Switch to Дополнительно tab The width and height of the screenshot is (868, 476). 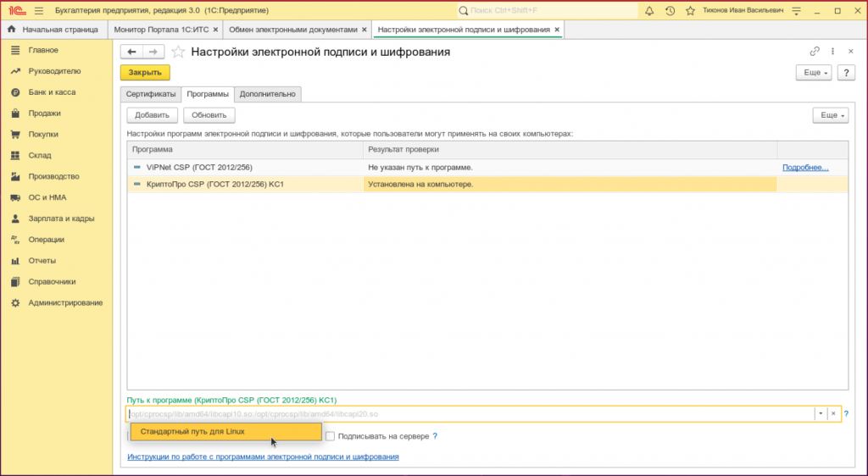(x=267, y=94)
